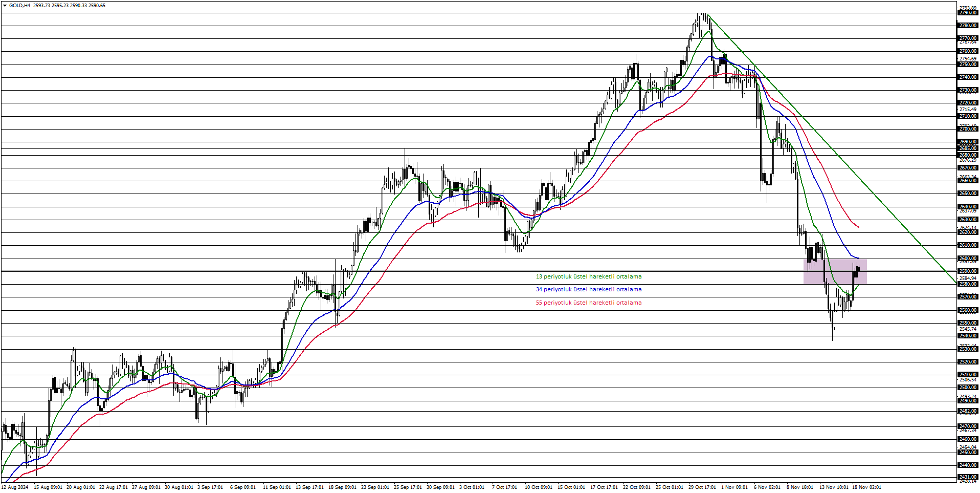
Task: Click the 2450.00 price level label
Action: (x=968, y=453)
